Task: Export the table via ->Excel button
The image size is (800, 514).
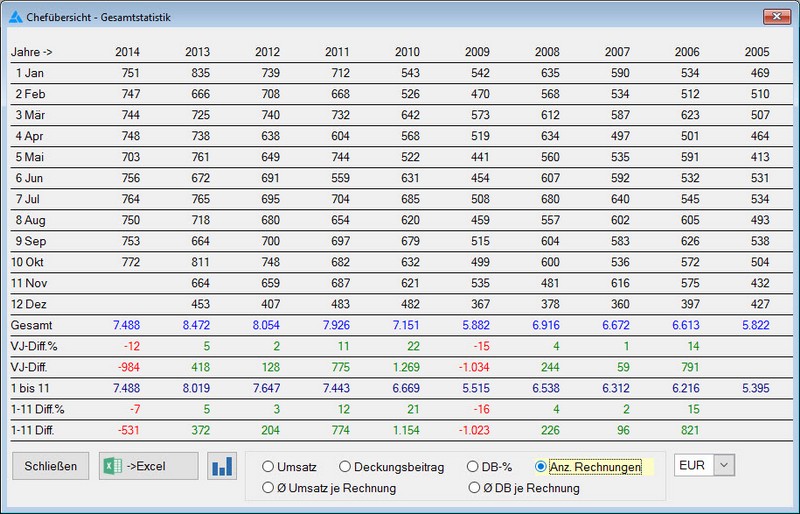Action: click(x=148, y=466)
